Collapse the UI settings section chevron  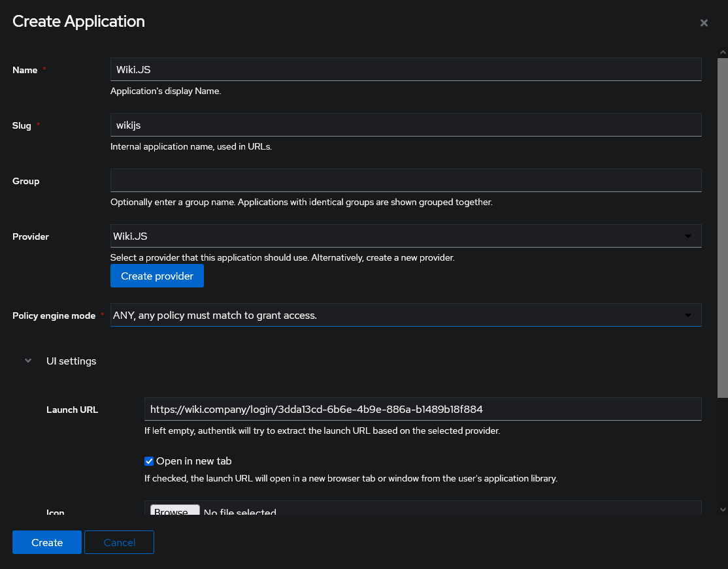point(28,361)
